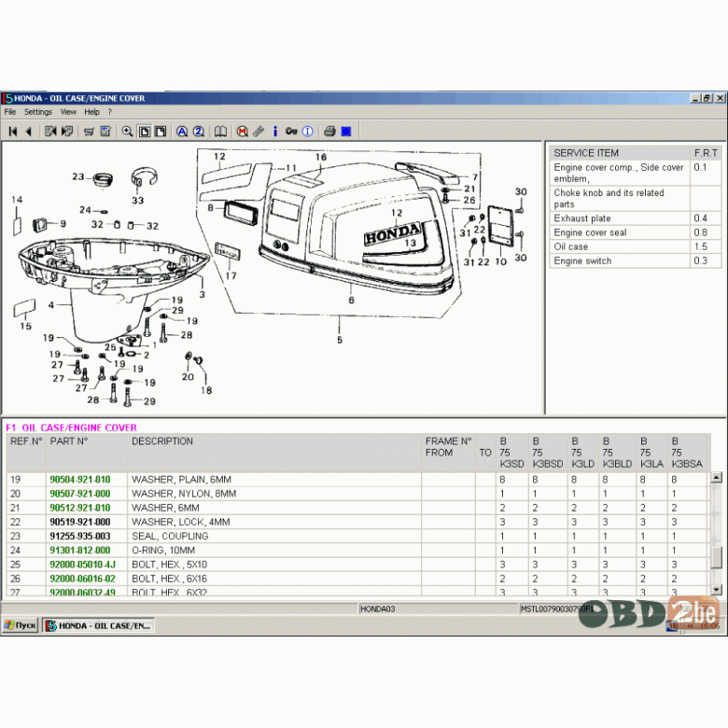The height and width of the screenshot is (728, 728).
Task: Select part number 91255-935-003
Action: pyautogui.click(x=80, y=537)
